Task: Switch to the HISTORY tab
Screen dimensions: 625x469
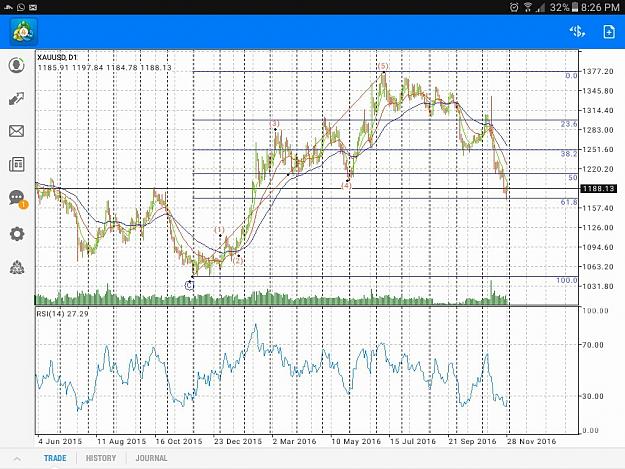Action: point(101,458)
